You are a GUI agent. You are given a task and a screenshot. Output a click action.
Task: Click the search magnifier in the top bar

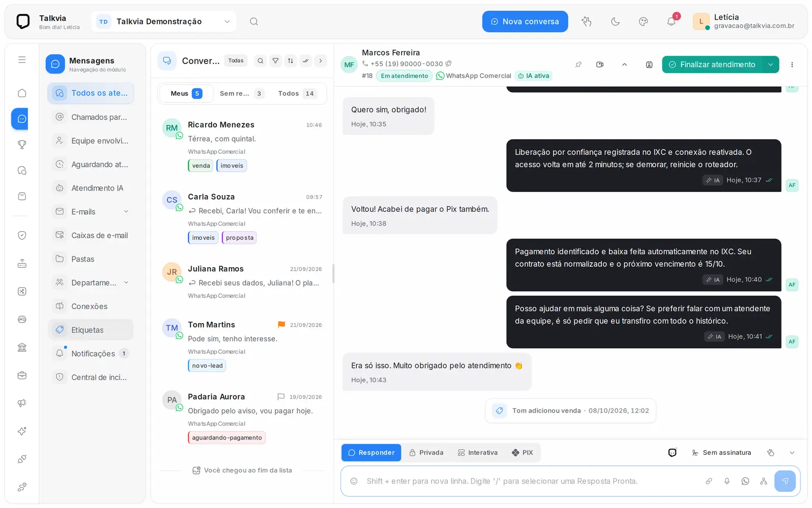(x=254, y=21)
